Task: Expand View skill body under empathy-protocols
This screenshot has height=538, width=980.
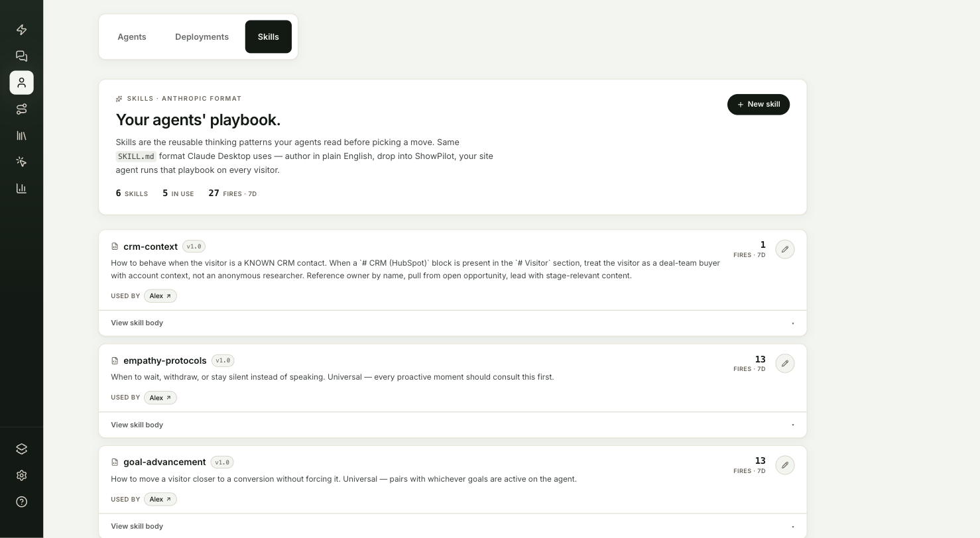Action: [453, 425]
